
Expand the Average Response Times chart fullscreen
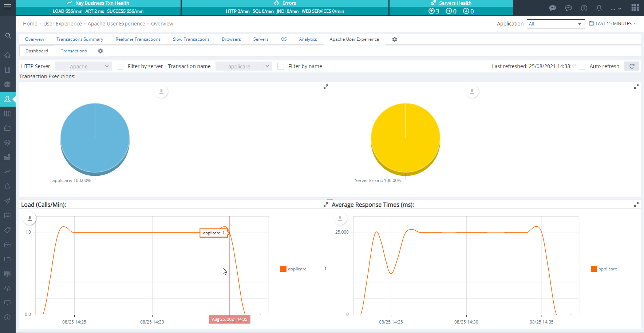[x=636, y=205]
